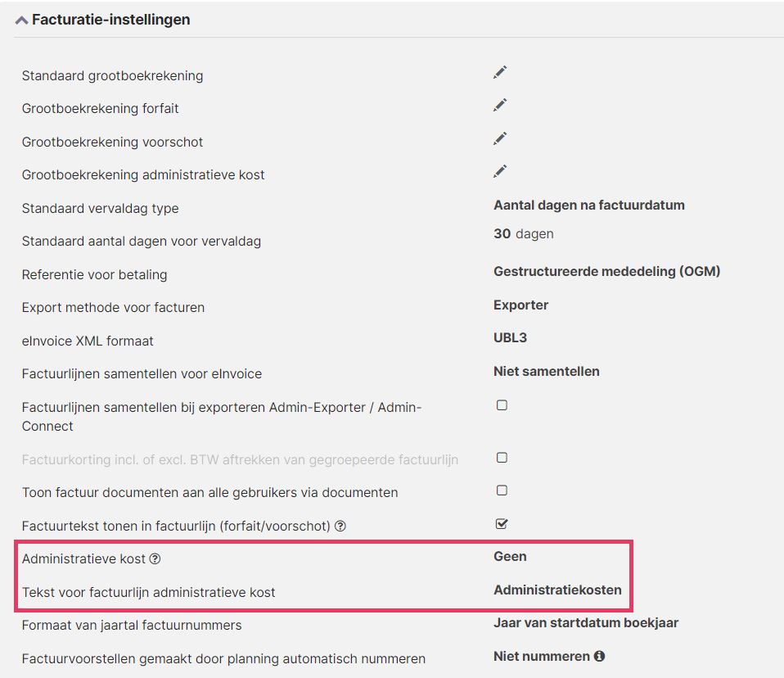Edit the Standaard grootboekrekening pencil icon
This screenshot has width=784, height=678.
[x=500, y=73]
